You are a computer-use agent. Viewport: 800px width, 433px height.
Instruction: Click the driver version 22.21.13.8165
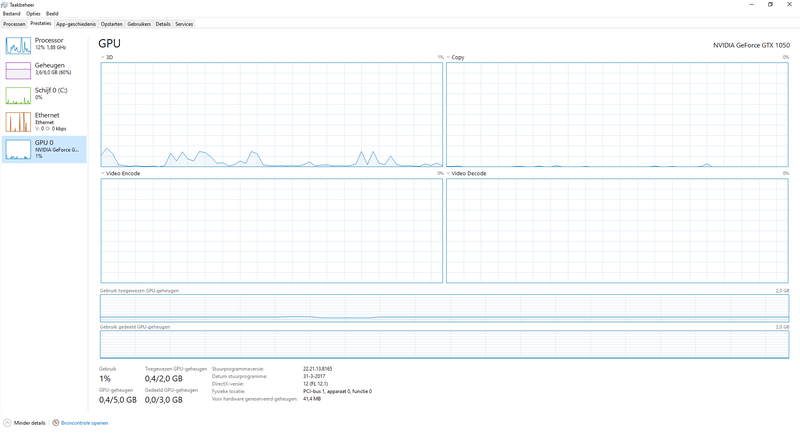(317, 369)
